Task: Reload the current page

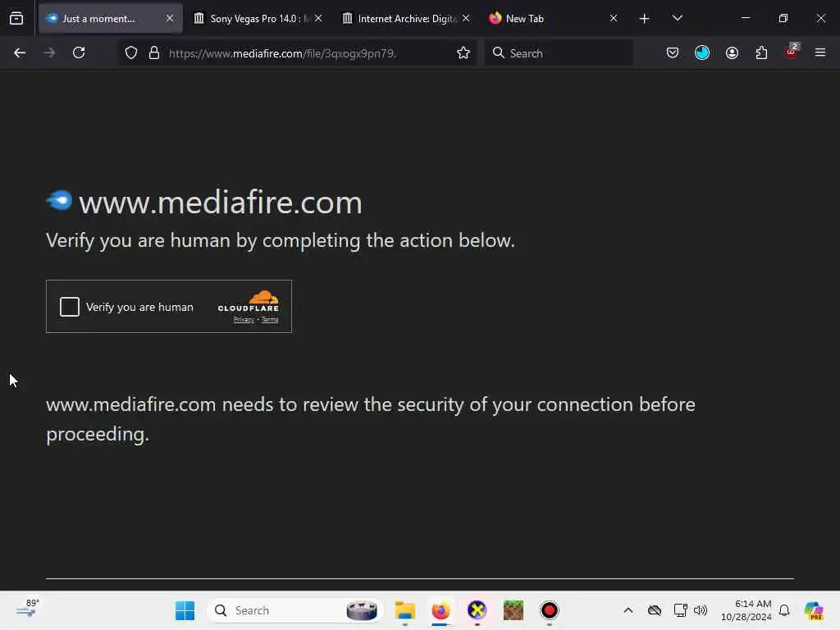Action: [x=79, y=52]
